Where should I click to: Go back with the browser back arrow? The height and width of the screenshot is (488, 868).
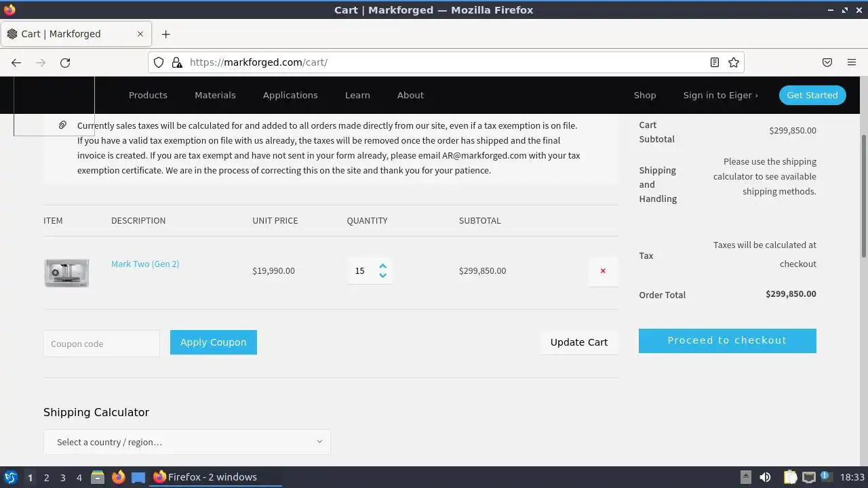[16, 62]
